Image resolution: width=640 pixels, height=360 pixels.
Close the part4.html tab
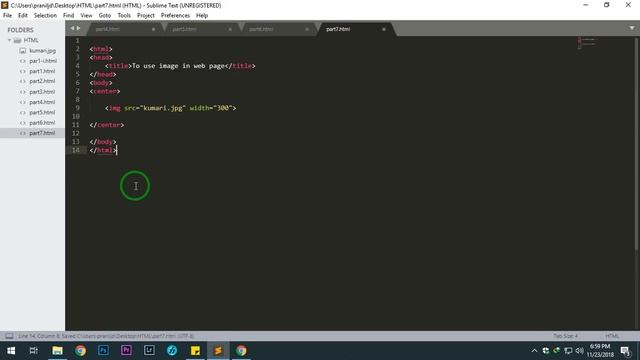(x=153, y=29)
